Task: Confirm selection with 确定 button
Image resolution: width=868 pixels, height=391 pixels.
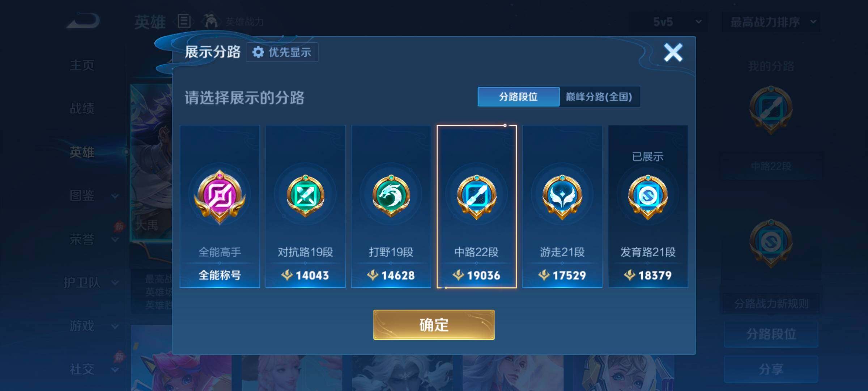Action: pos(434,325)
